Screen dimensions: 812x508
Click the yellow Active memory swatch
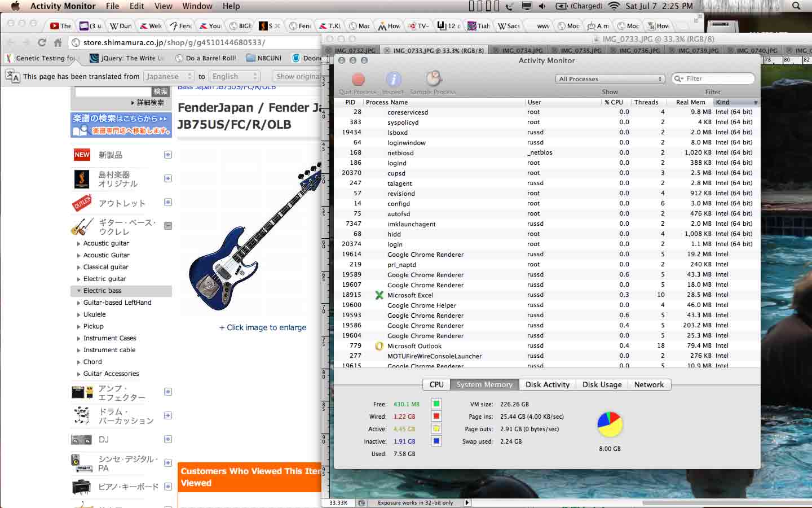436,428
